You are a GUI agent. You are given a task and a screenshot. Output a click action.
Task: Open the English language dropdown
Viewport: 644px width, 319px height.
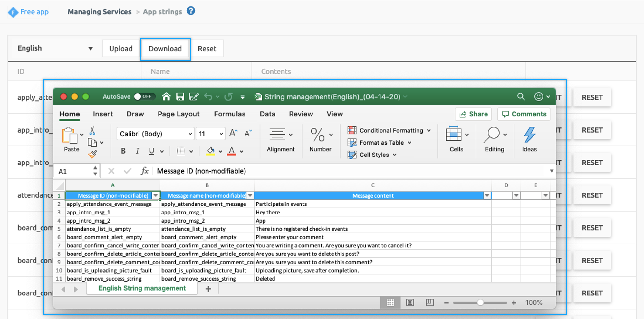point(55,48)
